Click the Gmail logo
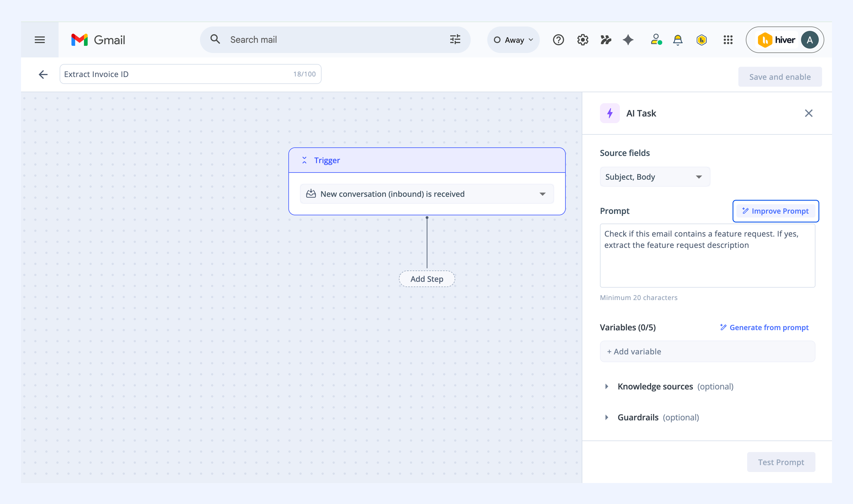Viewport: 853px width, 504px height. [x=98, y=40]
